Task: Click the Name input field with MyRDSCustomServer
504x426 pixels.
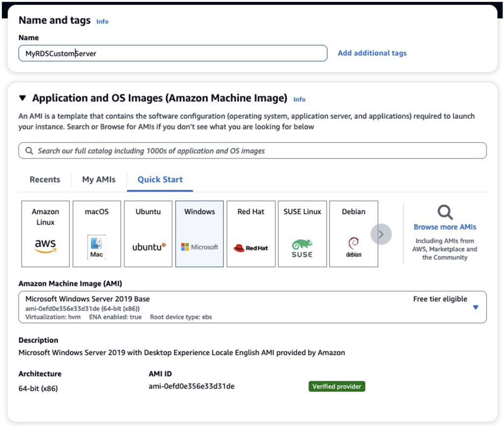Action: coord(173,53)
